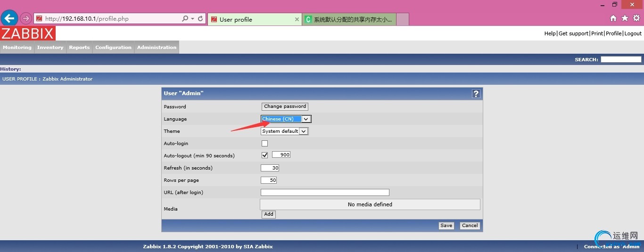Click the Refresh seconds field

click(x=270, y=168)
